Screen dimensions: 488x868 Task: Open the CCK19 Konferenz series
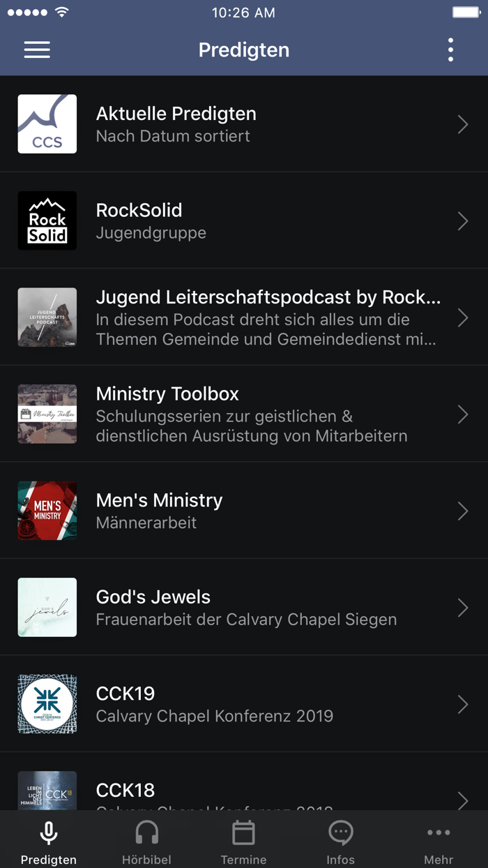click(x=244, y=704)
